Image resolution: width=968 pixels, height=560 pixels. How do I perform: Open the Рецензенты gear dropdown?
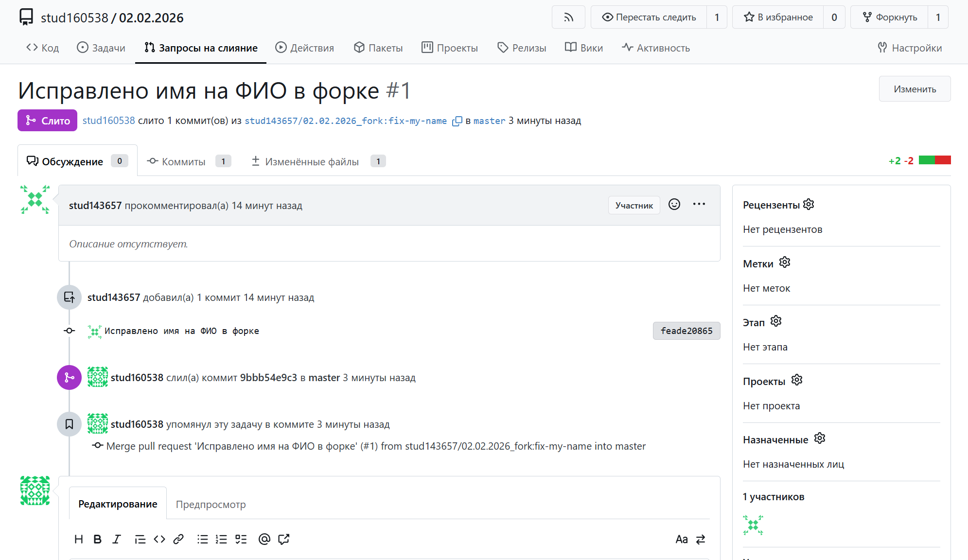pyautogui.click(x=809, y=205)
